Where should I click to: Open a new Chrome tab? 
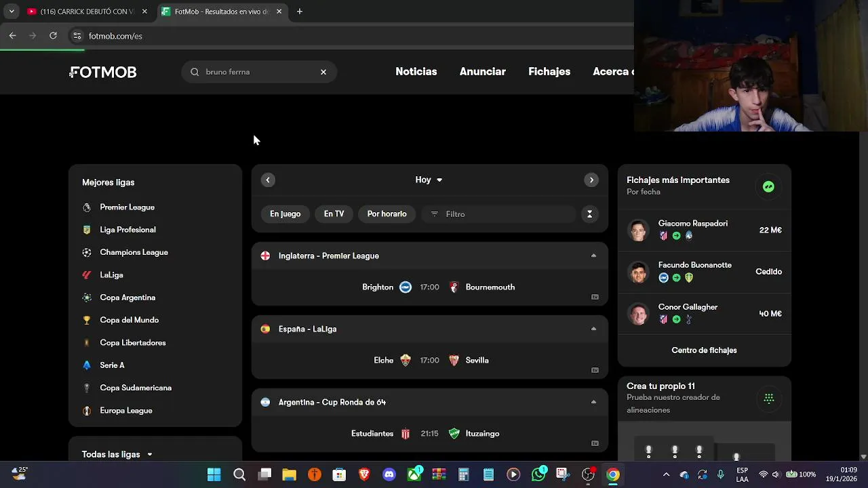click(300, 12)
